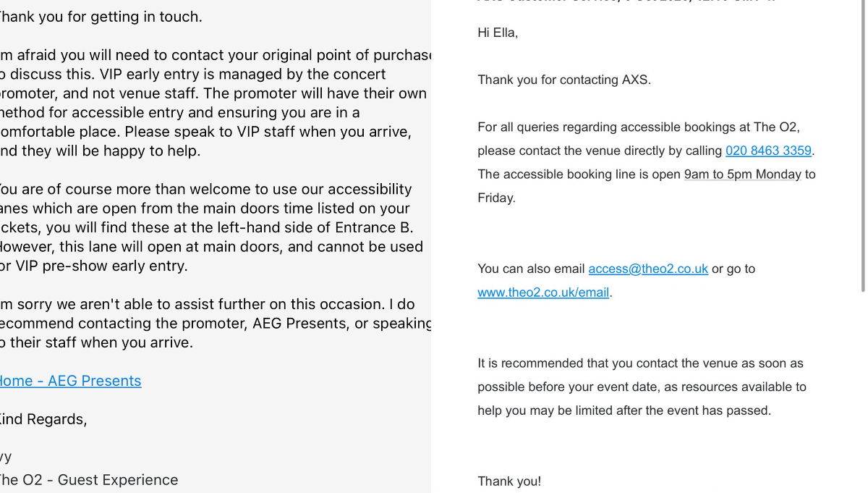
Task: Click the You can also email text
Action: pos(531,269)
